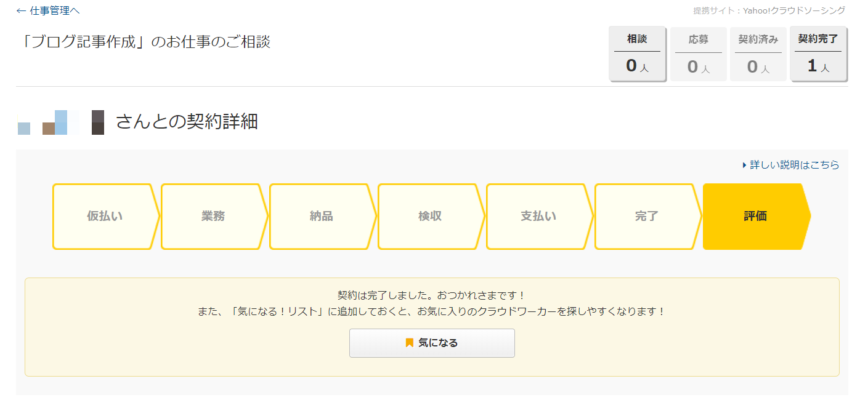Image resolution: width=868 pixels, height=400 pixels.
Task: Click the 「ブログ記事作成」 page title
Action: pos(144,42)
